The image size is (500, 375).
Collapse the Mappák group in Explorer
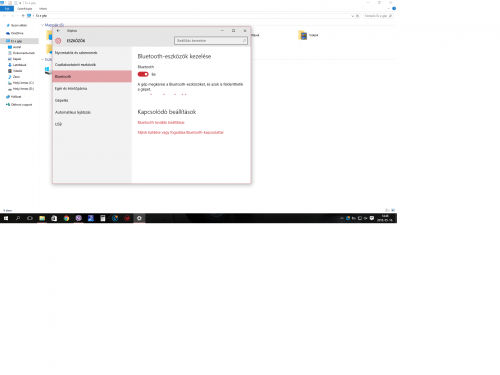tap(42, 25)
